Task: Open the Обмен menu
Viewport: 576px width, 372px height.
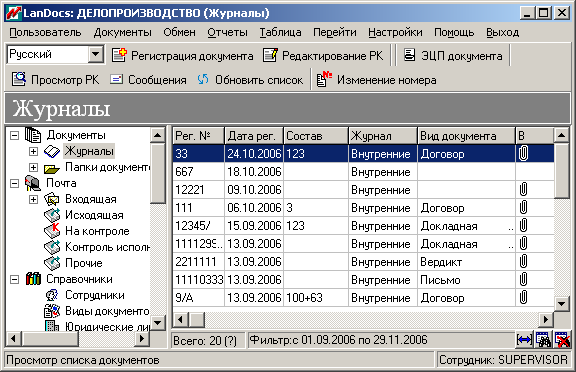Action: tap(179, 33)
